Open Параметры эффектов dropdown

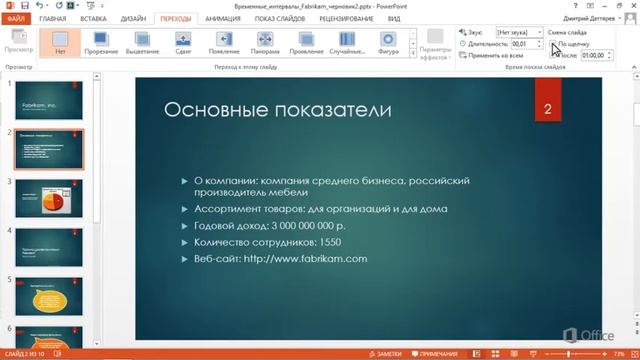pos(435,45)
